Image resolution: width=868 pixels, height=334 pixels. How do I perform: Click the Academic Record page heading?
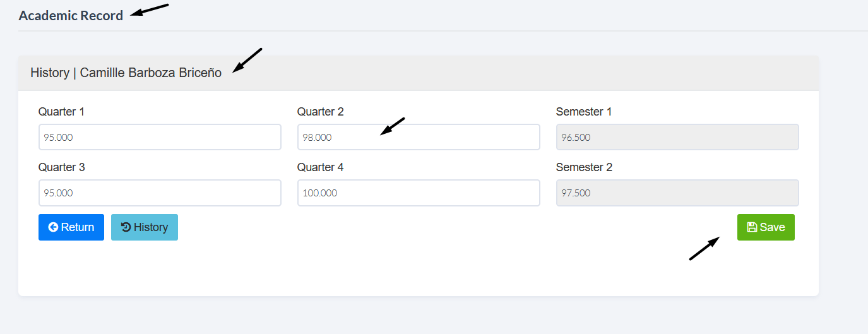(71, 16)
